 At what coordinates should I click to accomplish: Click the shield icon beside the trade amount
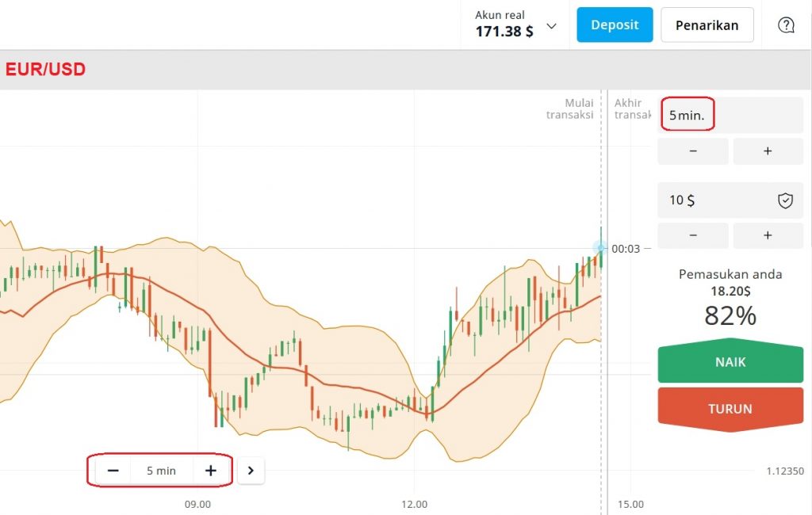(785, 200)
